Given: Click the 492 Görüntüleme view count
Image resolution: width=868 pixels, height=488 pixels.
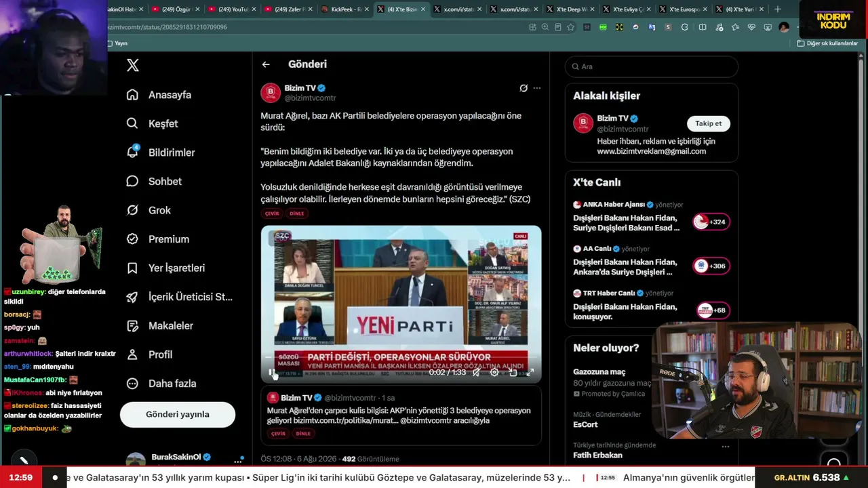Looking at the screenshot, I should 370,459.
